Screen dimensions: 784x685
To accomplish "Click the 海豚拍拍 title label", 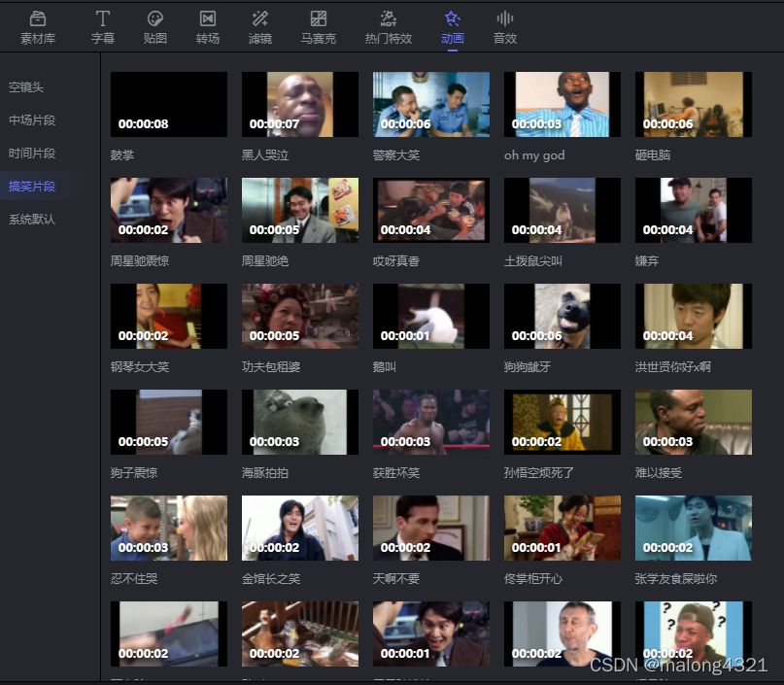I will click(265, 473).
